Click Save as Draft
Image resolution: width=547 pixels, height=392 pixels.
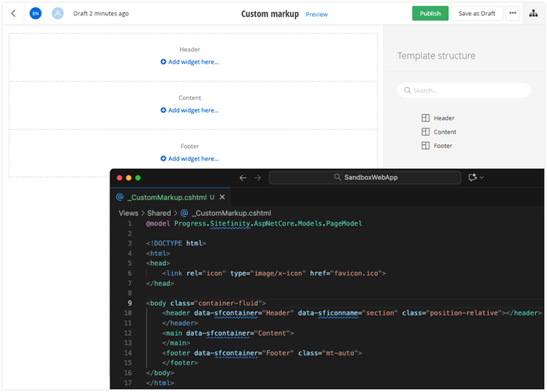coord(477,13)
